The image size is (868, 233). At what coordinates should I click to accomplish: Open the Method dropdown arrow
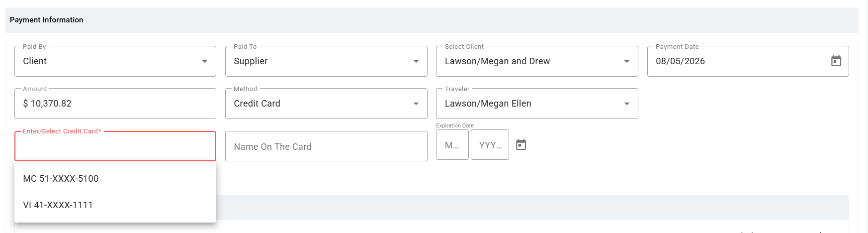tap(416, 104)
